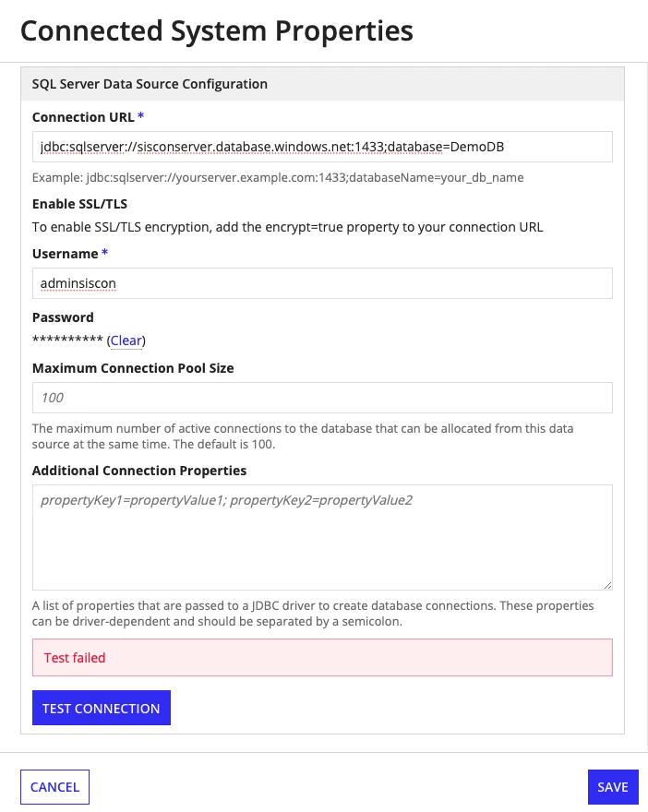Click the Connection URL input field
The width and height of the screenshot is (648, 812).
322,147
